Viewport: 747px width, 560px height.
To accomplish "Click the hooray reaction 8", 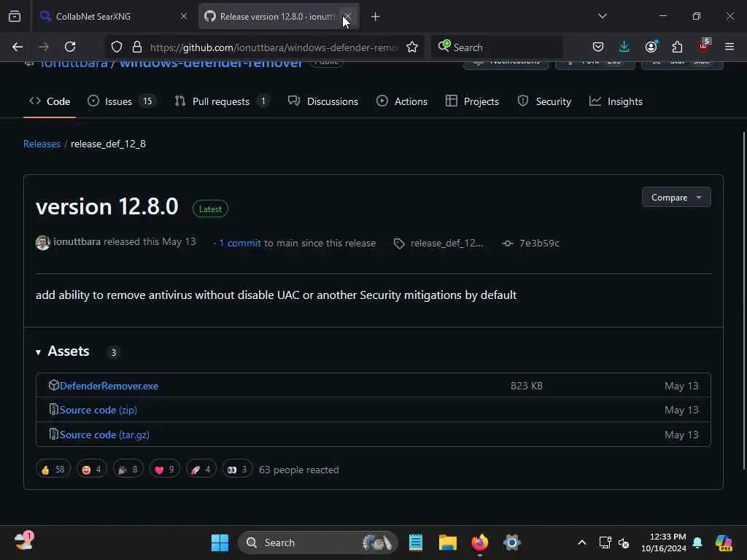I will pos(128,470).
